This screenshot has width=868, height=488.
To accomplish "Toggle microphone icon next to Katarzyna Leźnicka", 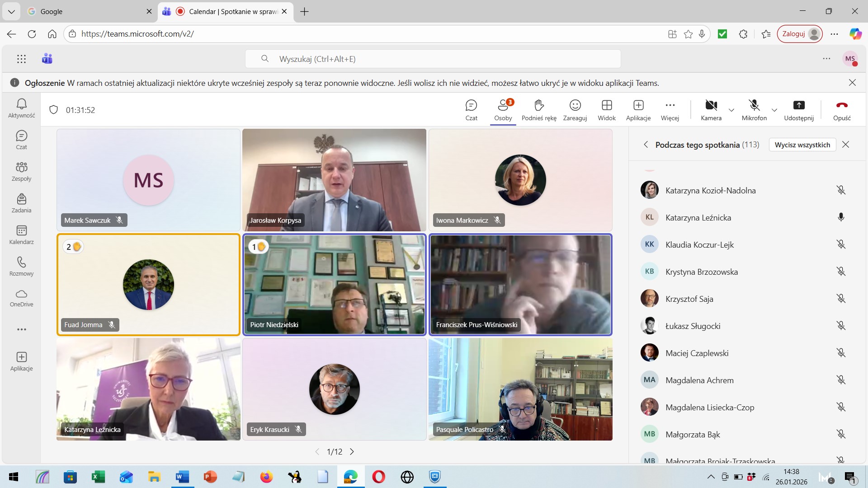I will click(x=841, y=217).
